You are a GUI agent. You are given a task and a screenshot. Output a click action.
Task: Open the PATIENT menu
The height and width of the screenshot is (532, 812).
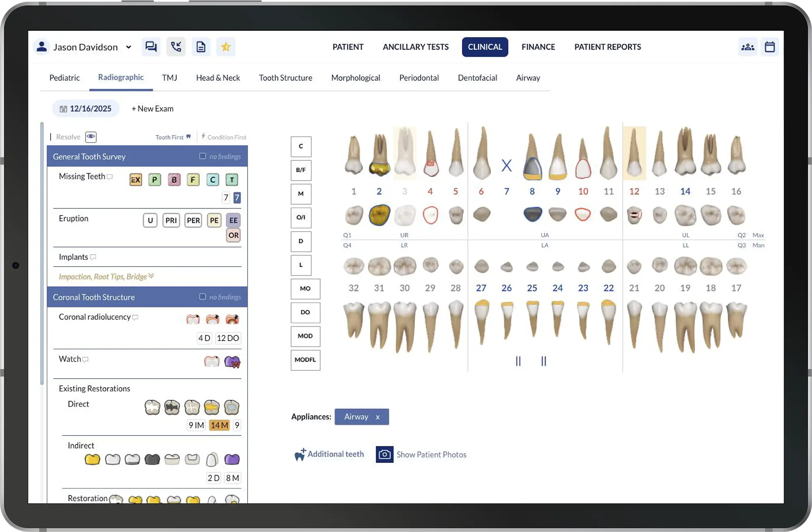click(x=348, y=47)
